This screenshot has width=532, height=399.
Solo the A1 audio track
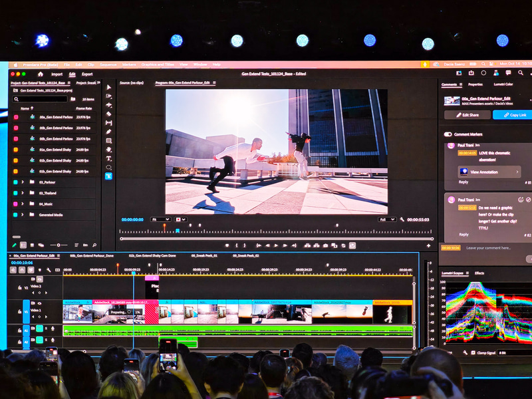(47, 329)
